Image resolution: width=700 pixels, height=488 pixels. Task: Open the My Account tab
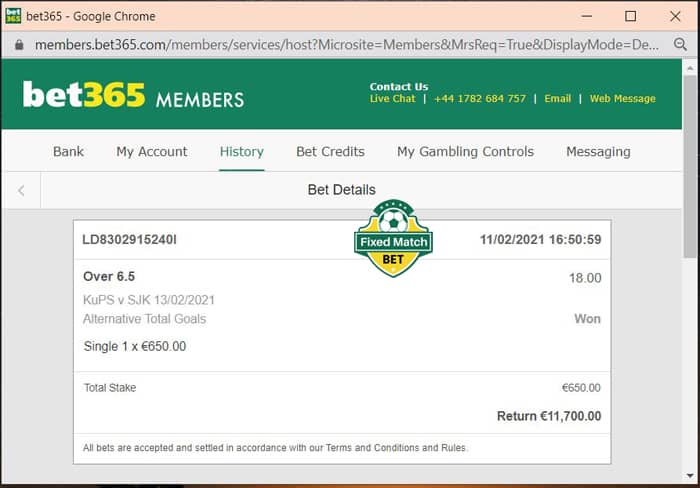152,152
